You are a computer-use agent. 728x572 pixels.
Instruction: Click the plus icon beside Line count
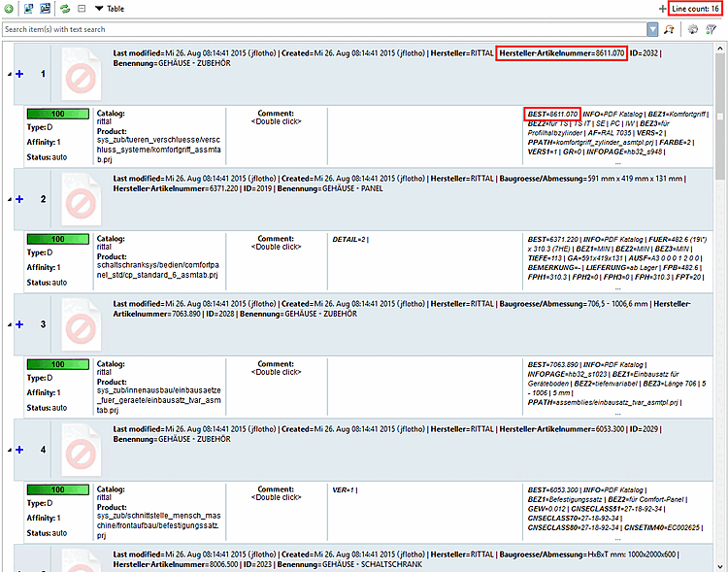[662, 9]
